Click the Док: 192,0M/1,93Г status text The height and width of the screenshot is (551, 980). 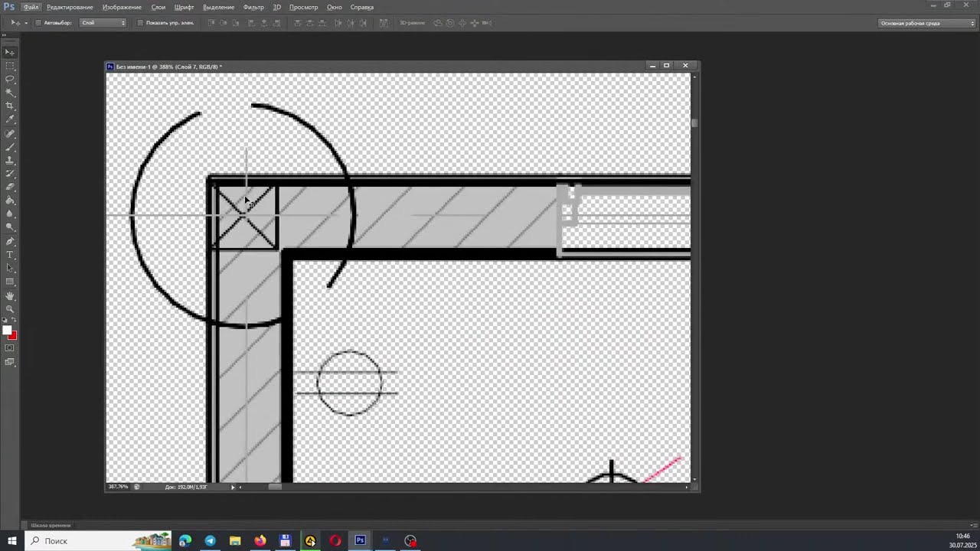[x=186, y=487]
